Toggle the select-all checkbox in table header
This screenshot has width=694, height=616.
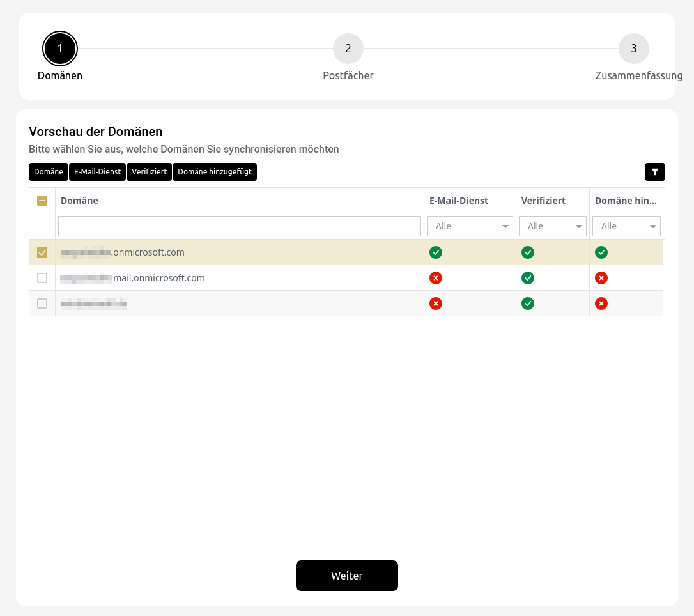42,201
